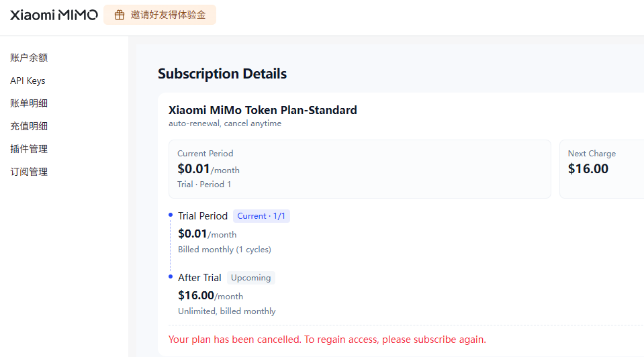Viewport: 644px width, 357px height.
Task: Select 充值明细 recharge details
Action: pos(29,126)
